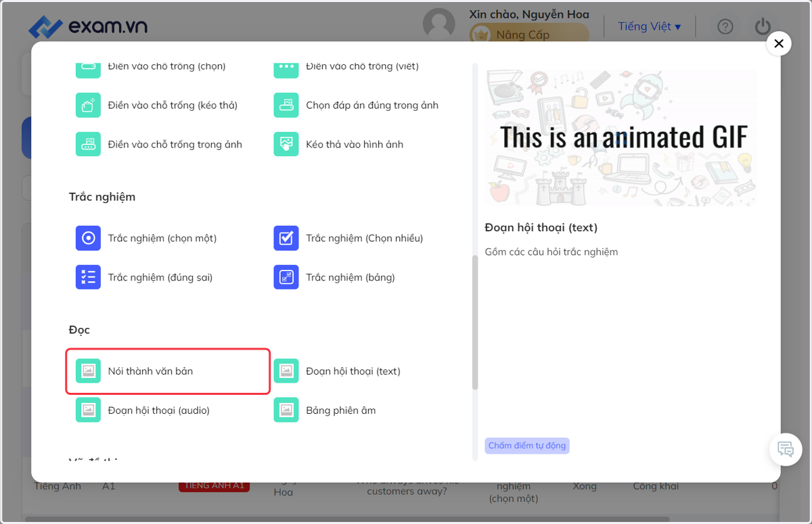Click the 'Xin chào, Nguyễn Hoa' greeting

point(529,14)
